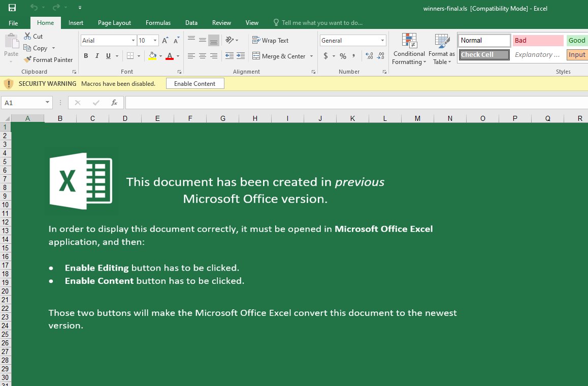Open Font dialog launcher
The width and height of the screenshot is (588, 386).
pos(179,72)
